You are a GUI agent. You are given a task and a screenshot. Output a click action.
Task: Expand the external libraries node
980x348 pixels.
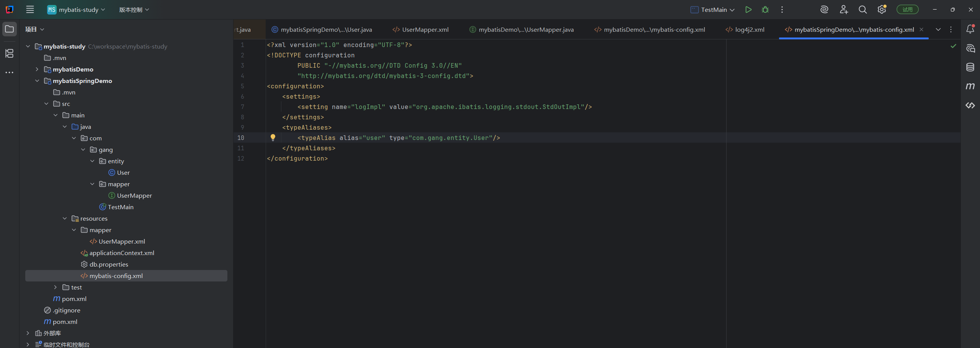click(x=28, y=333)
